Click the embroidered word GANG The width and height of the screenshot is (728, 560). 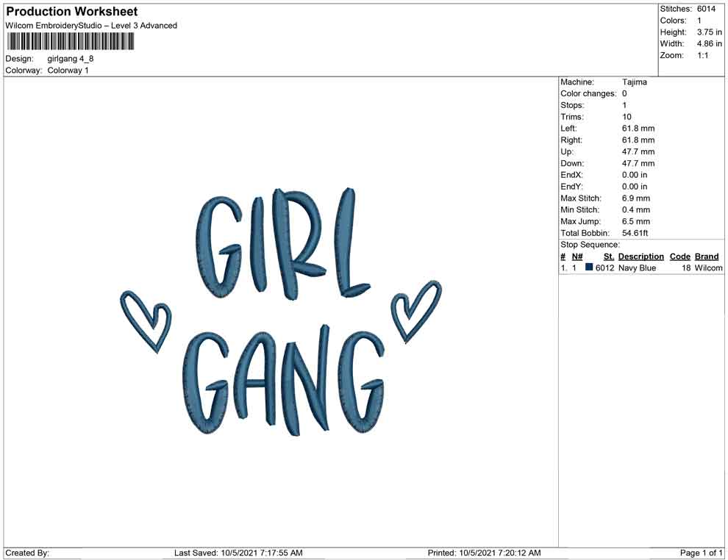coord(283,382)
